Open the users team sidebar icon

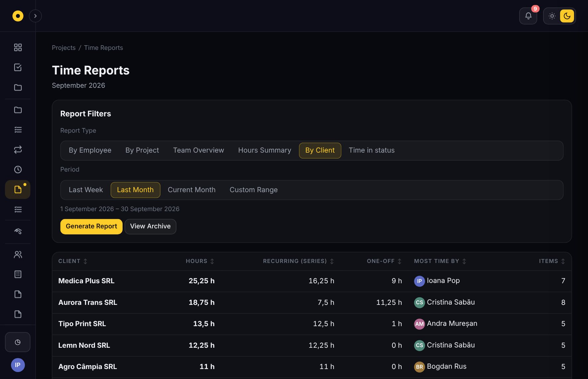click(x=18, y=255)
